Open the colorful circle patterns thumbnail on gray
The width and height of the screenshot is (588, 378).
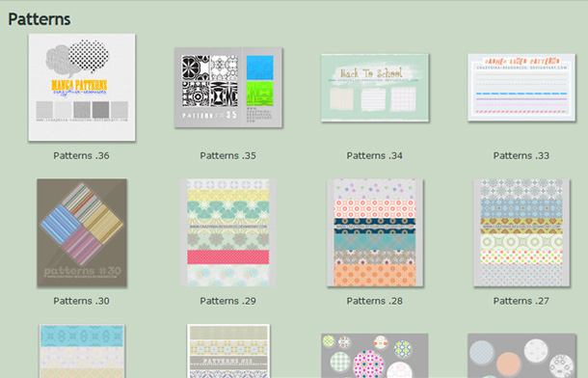coord(375,356)
